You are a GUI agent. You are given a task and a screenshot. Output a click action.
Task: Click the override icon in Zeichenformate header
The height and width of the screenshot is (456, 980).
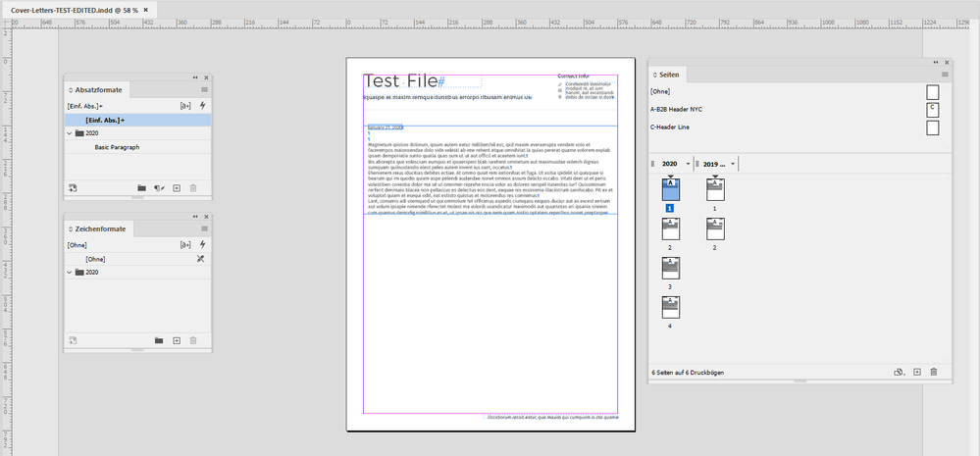185,245
